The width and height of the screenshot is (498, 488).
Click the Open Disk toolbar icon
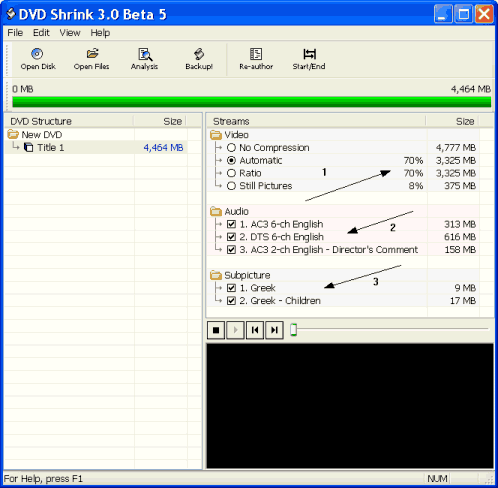click(x=38, y=59)
